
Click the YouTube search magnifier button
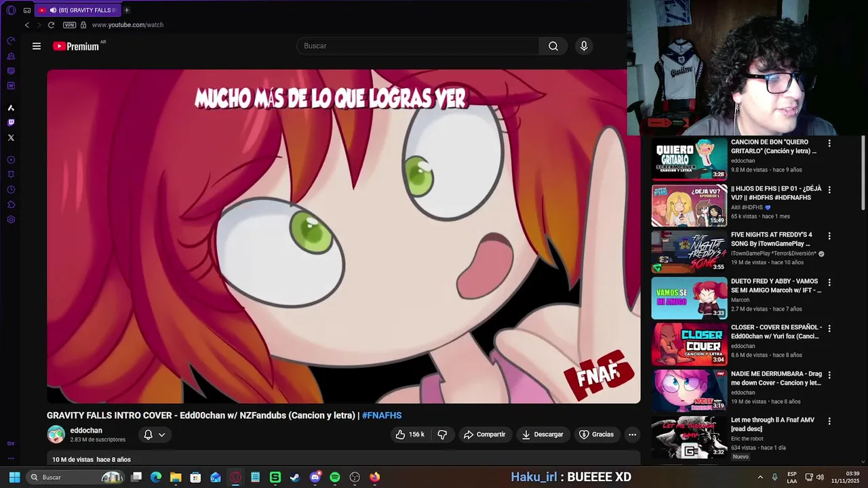click(553, 46)
